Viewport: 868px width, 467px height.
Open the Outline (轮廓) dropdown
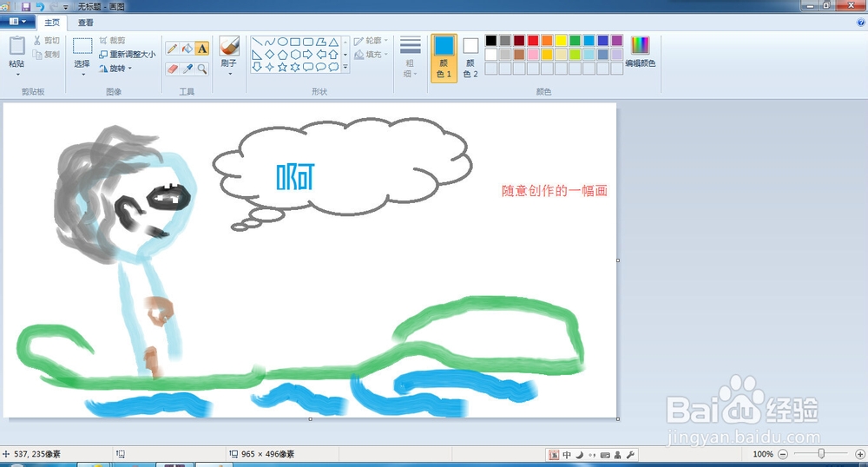tap(371, 41)
